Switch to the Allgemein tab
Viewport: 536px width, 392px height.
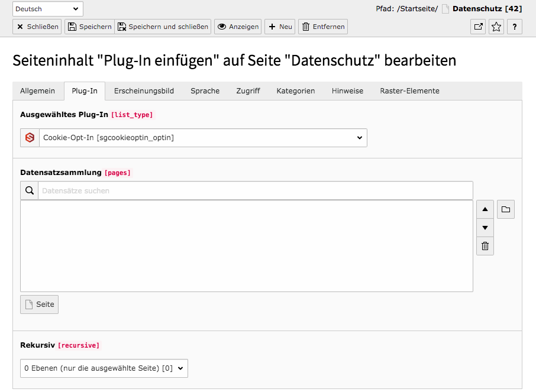pos(38,91)
